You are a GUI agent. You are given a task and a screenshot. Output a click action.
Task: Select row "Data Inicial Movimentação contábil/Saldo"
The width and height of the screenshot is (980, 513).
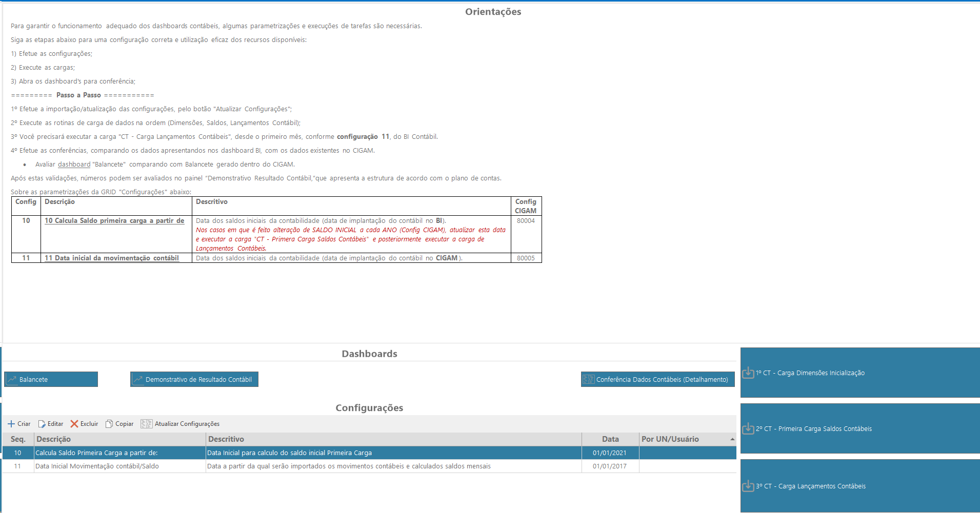[x=369, y=466]
